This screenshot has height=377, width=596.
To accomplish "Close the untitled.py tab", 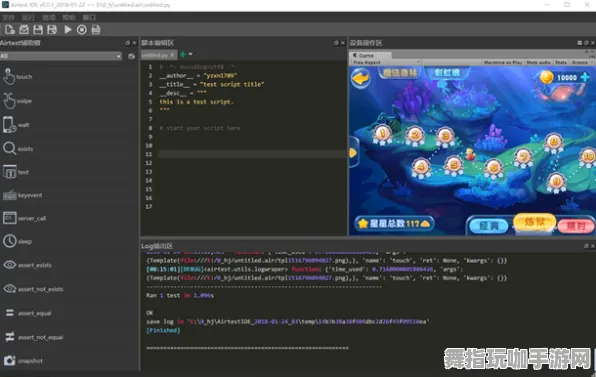I will tap(172, 55).
